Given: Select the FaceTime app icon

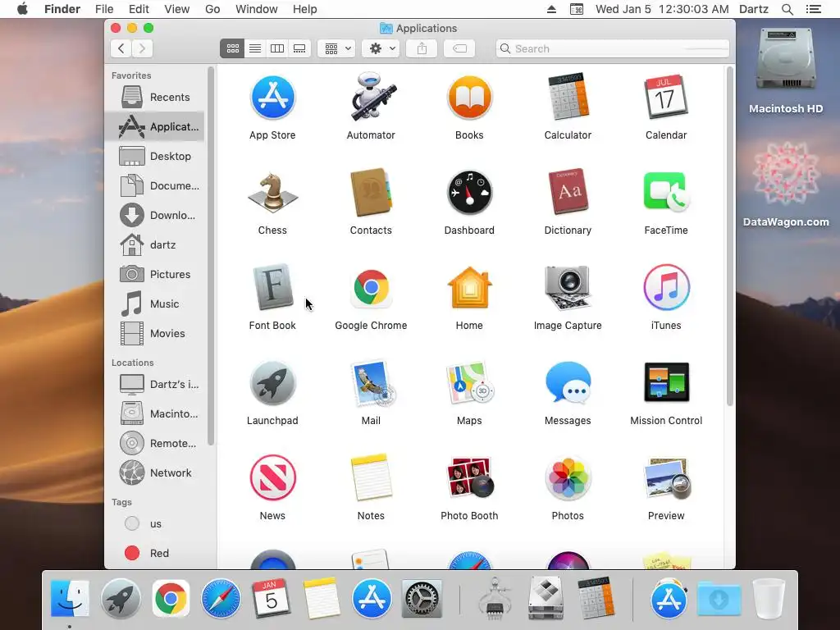Looking at the screenshot, I should tap(666, 193).
